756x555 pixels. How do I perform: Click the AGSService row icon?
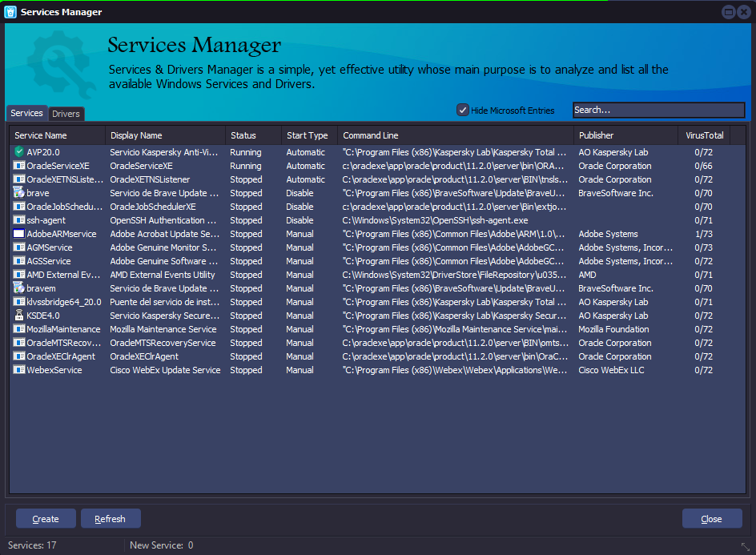18,261
